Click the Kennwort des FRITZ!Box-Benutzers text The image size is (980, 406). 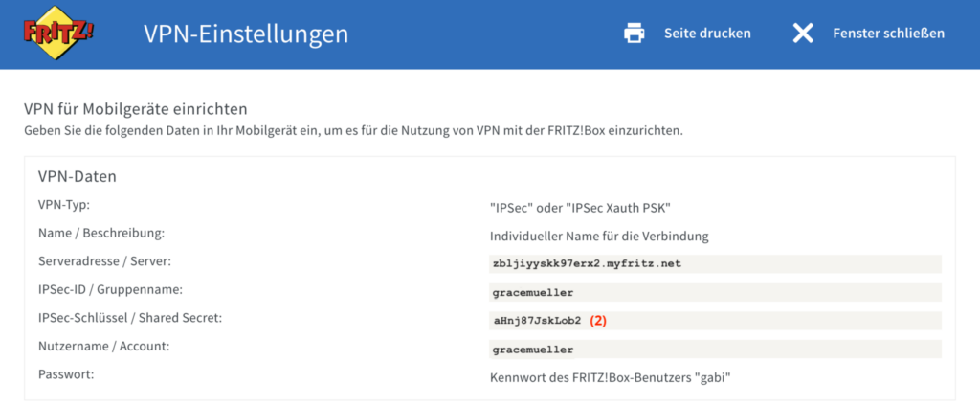click(610, 378)
